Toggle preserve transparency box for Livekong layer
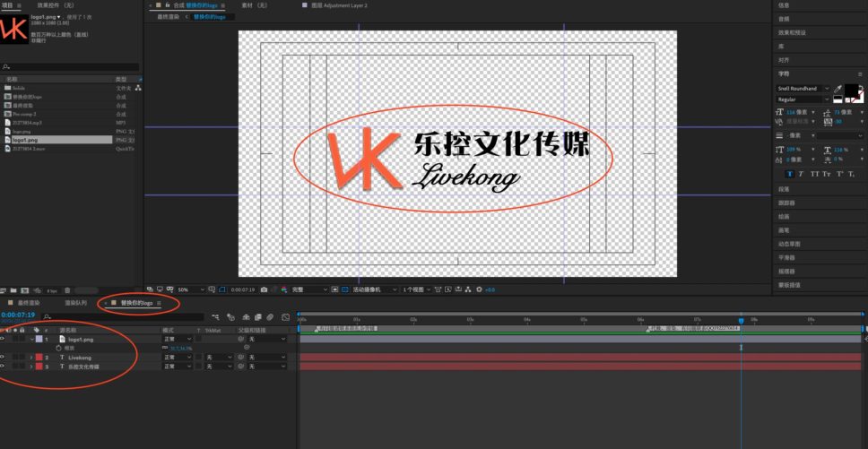Image resolution: width=868 pixels, height=449 pixels. click(198, 358)
